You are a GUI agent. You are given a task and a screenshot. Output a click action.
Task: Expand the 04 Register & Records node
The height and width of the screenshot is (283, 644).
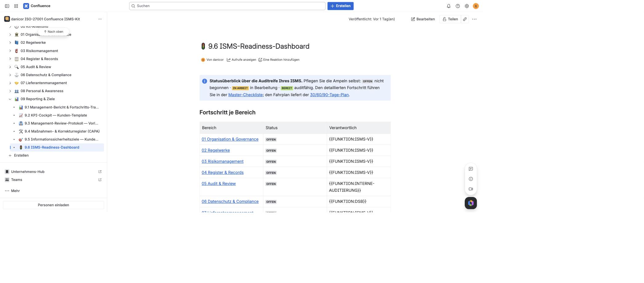10,59
